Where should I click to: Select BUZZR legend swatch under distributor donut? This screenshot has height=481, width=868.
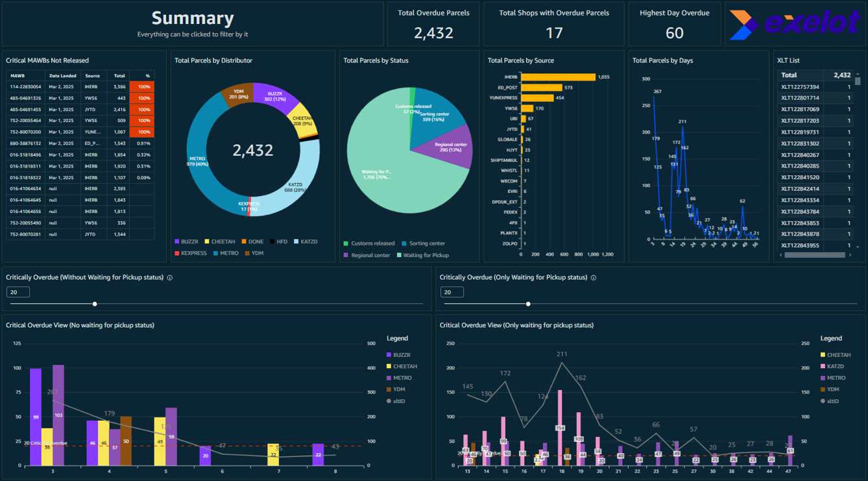tap(177, 241)
